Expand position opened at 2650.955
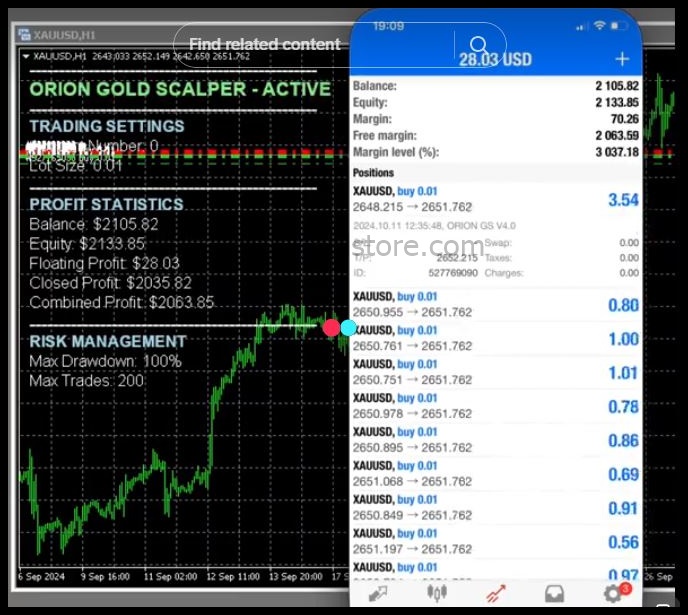 [x=496, y=304]
